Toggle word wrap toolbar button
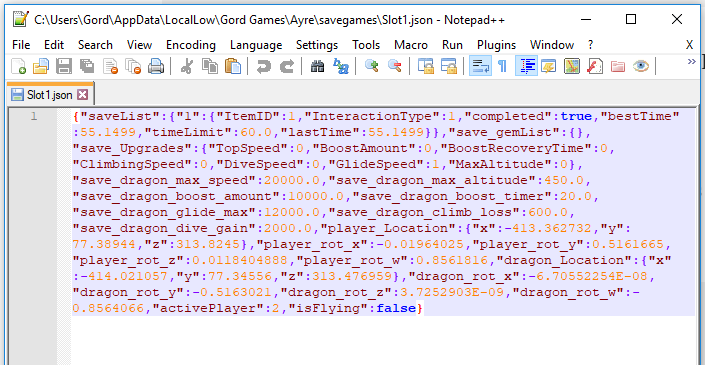Image resolution: width=705 pixels, height=365 pixels. [480, 67]
